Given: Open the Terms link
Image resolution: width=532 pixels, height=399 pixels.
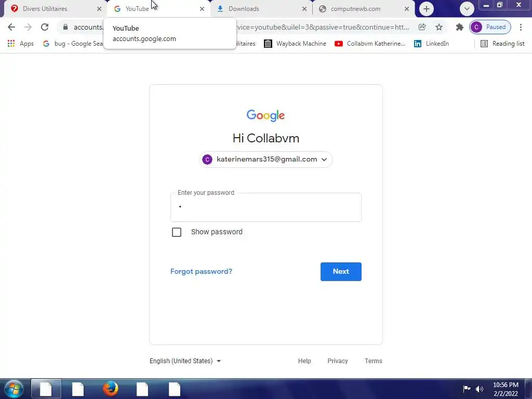Looking at the screenshot, I should coord(374,361).
